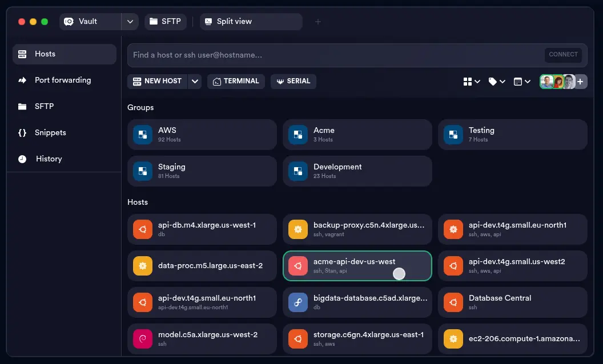
Task: Open the sort options dropdown
Action: tap(522, 82)
